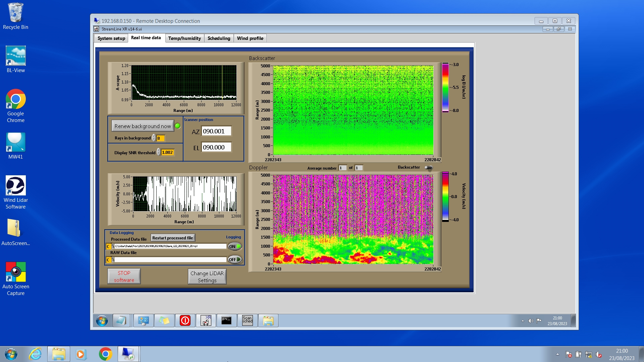Click Rays in background stepper arrows

click(x=154, y=138)
